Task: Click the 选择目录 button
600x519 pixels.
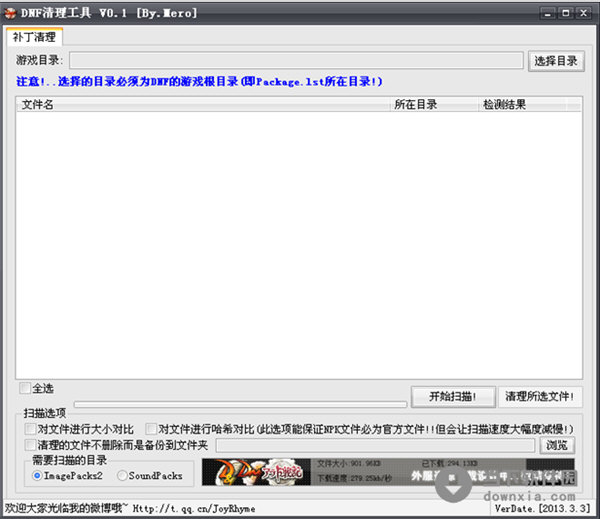Action: coord(556,61)
